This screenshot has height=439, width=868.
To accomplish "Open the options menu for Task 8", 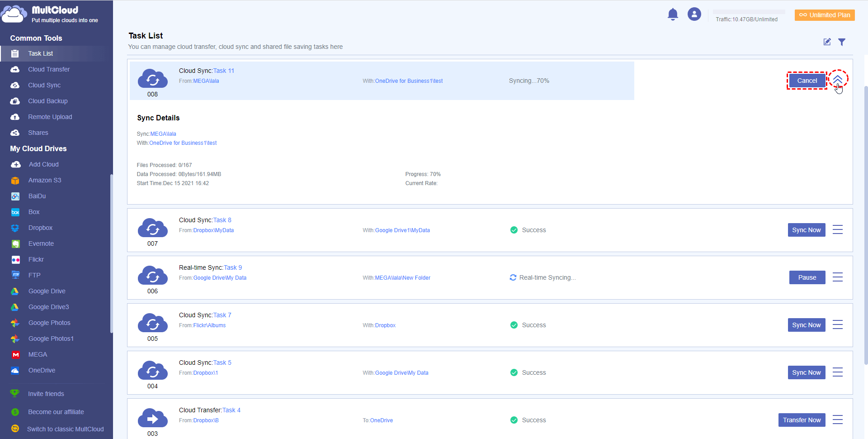I will (x=837, y=230).
